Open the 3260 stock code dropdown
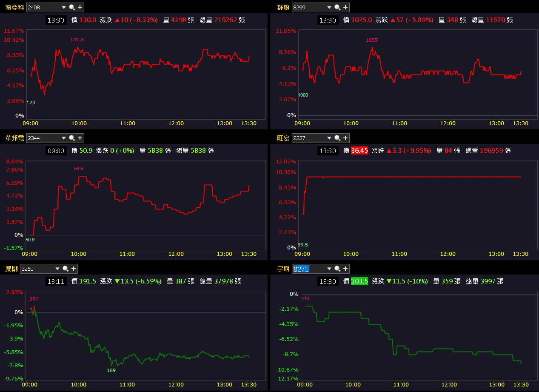The width and height of the screenshot is (539, 392). point(57,269)
